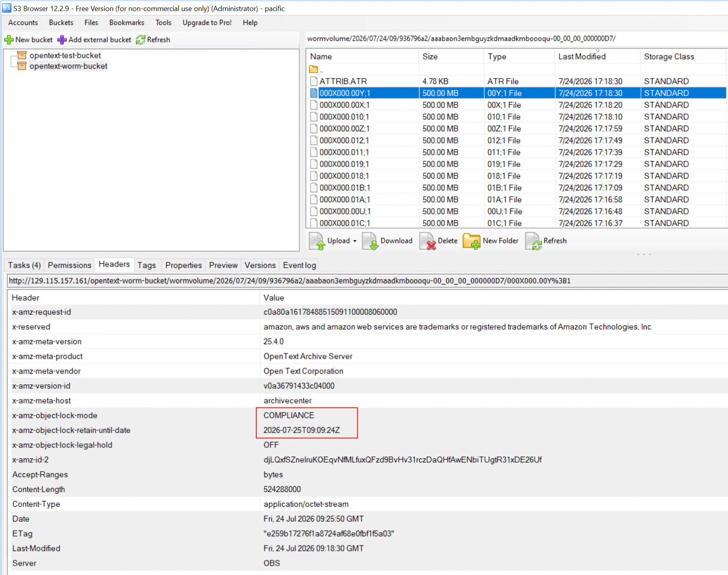Open the Bookmarks menu
The height and width of the screenshot is (575, 728).
click(x=127, y=22)
